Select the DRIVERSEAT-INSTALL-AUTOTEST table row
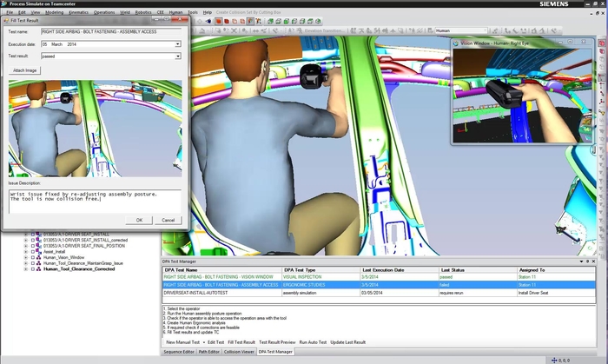This screenshot has height=364, width=608. point(379,293)
